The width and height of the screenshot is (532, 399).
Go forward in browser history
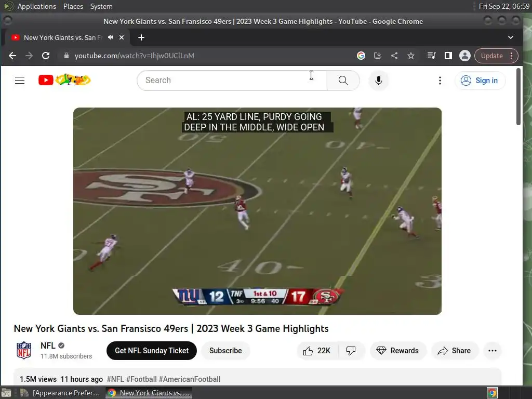29,56
